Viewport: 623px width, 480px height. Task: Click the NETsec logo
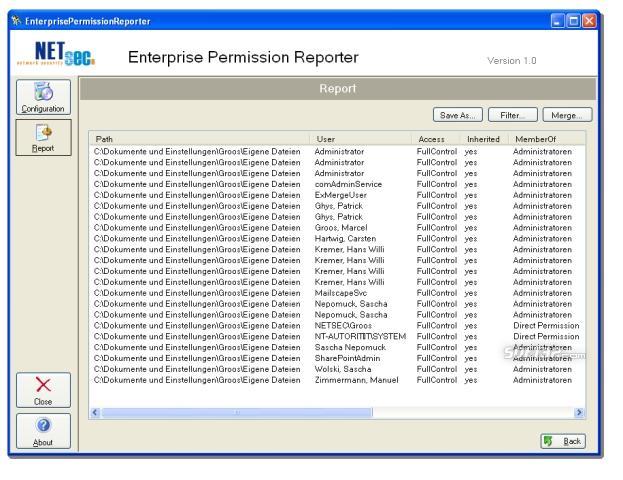point(56,54)
